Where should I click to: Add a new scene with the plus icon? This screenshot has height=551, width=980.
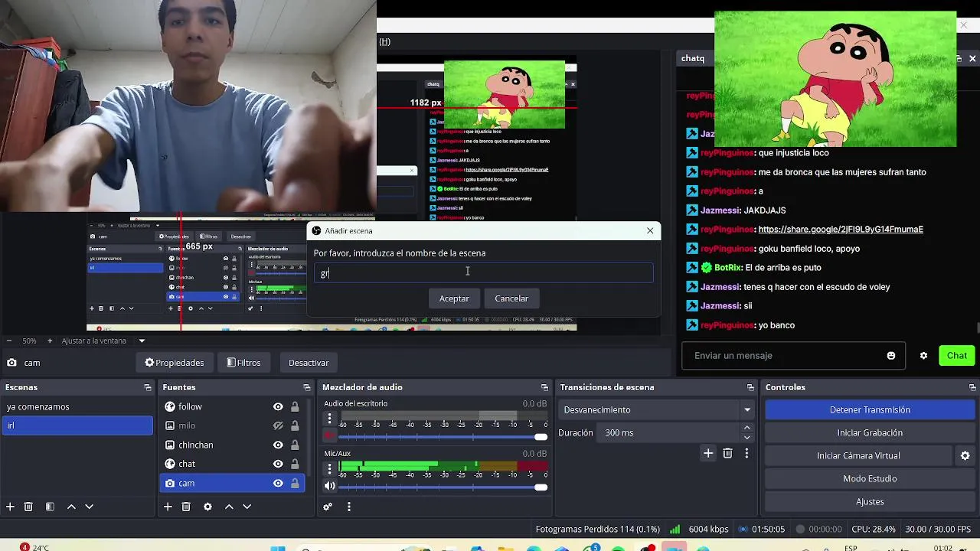(10, 507)
